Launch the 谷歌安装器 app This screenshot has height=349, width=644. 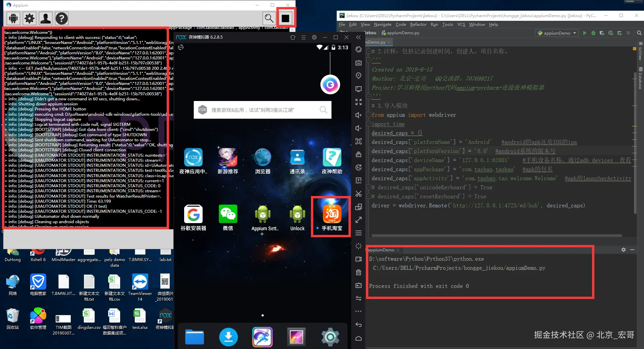click(193, 218)
